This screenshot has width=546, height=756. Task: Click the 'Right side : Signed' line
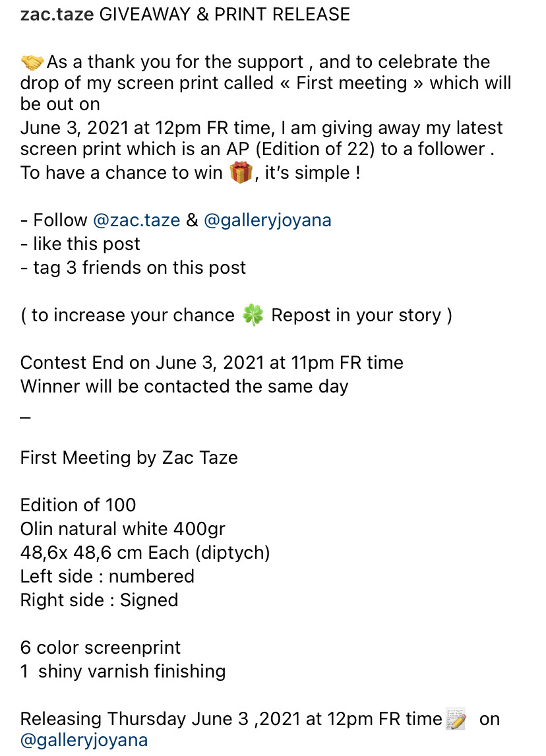pyautogui.click(x=100, y=600)
